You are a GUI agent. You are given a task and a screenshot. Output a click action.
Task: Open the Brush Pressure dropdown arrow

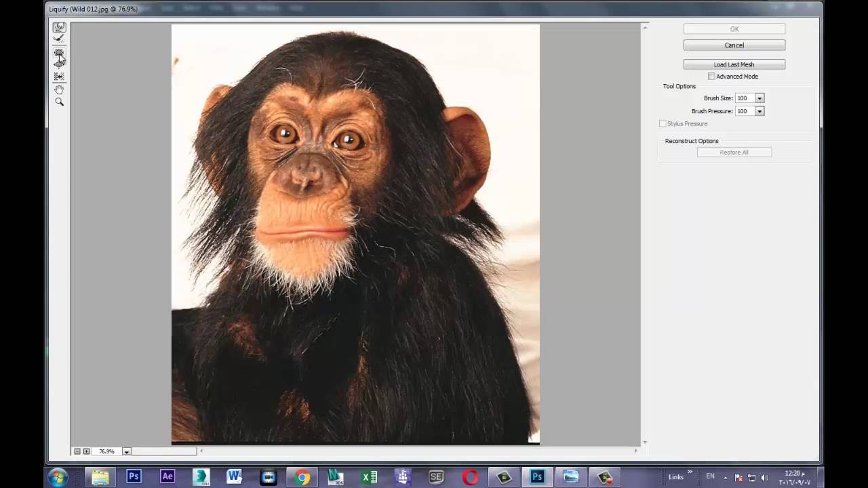tap(759, 111)
